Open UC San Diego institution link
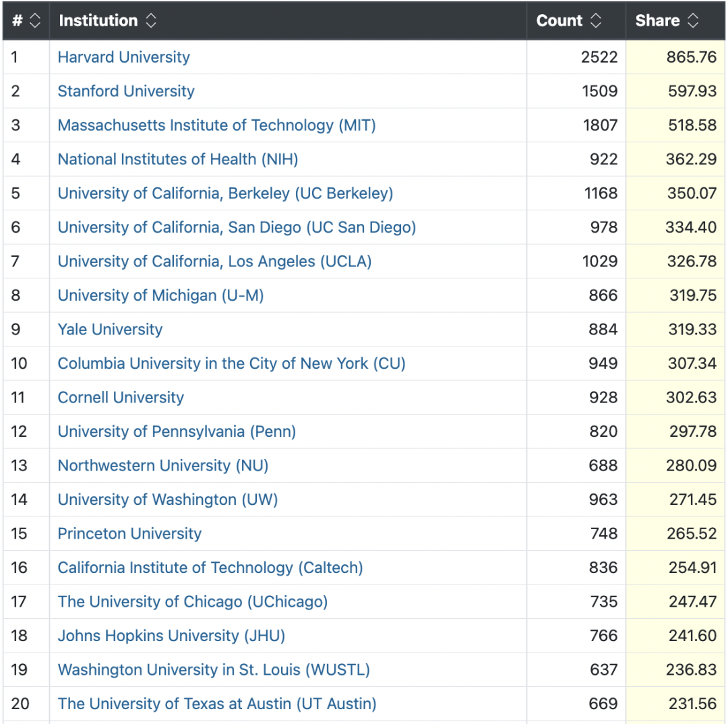This screenshot has width=728, height=724. pyautogui.click(x=237, y=227)
